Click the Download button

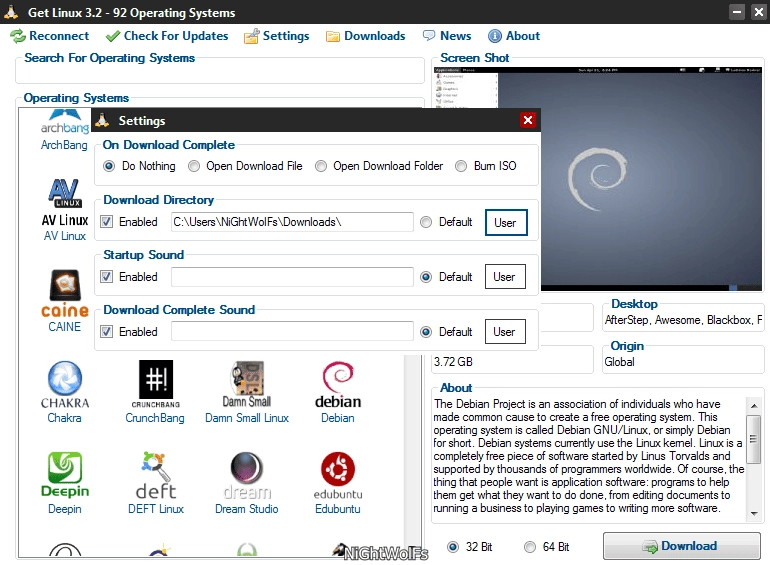point(681,546)
